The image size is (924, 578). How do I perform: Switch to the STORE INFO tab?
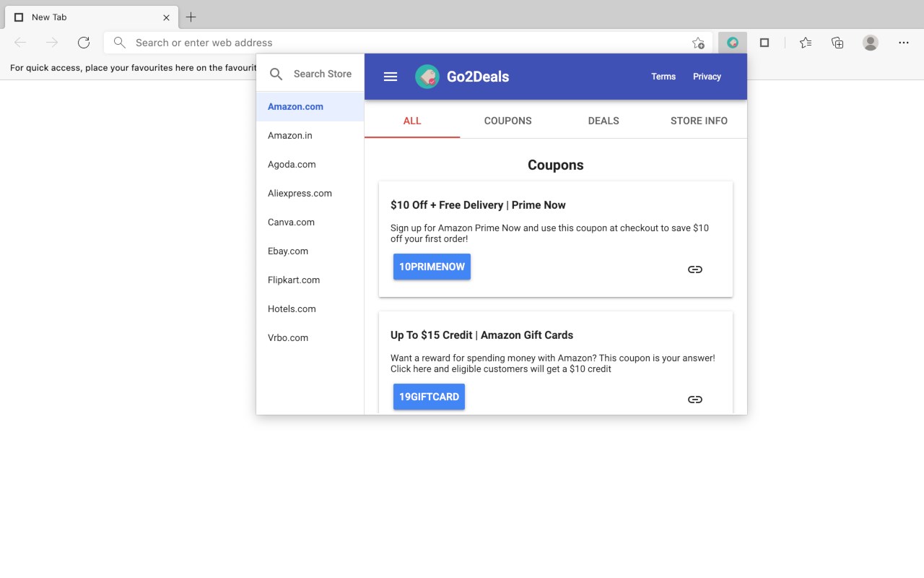[699, 121]
